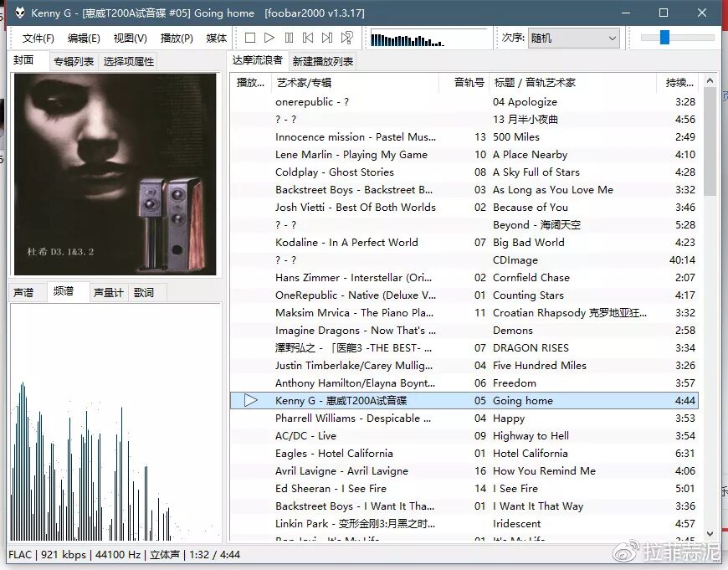The height and width of the screenshot is (570, 728).
Task: Click the foobar2000 title bar icon
Action: tap(20, 13)
